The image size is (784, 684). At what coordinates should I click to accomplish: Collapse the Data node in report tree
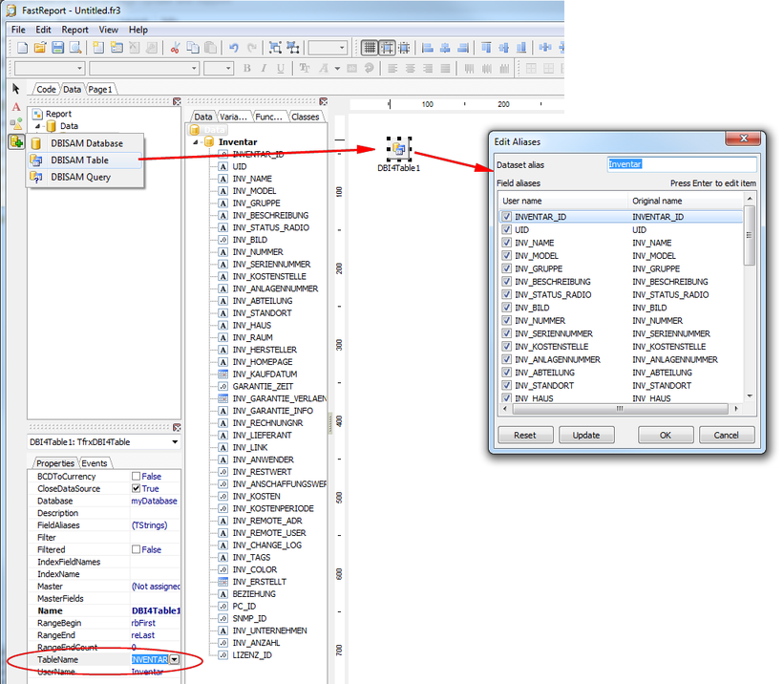click(37, 126)
